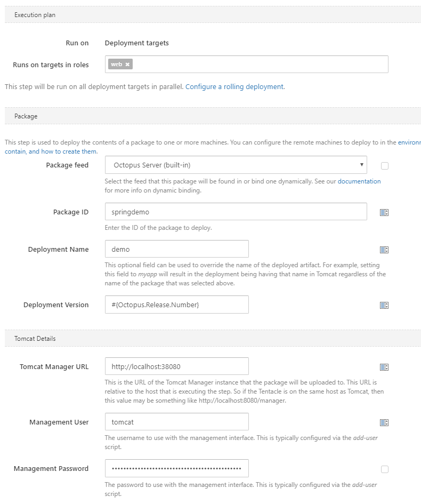The width and height of the screenshot is (421, 504).
Task: Remove the web role tag
Action: (x=127, y=65)
